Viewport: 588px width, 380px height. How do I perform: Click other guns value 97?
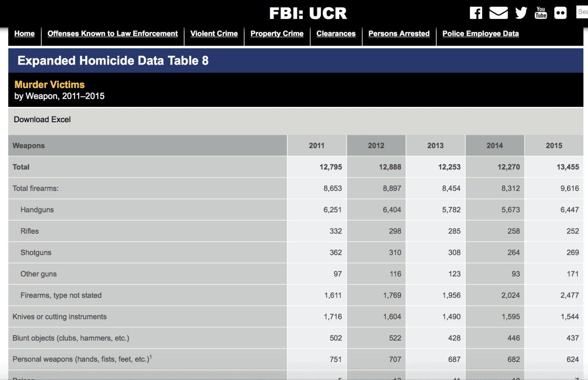pos(338,274)
